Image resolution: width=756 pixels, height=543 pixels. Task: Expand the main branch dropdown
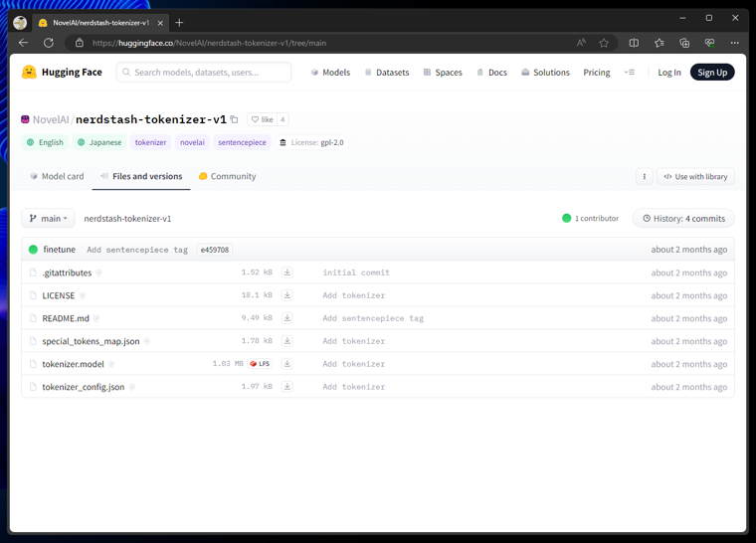pyautogui.click(x=48, y=219)
